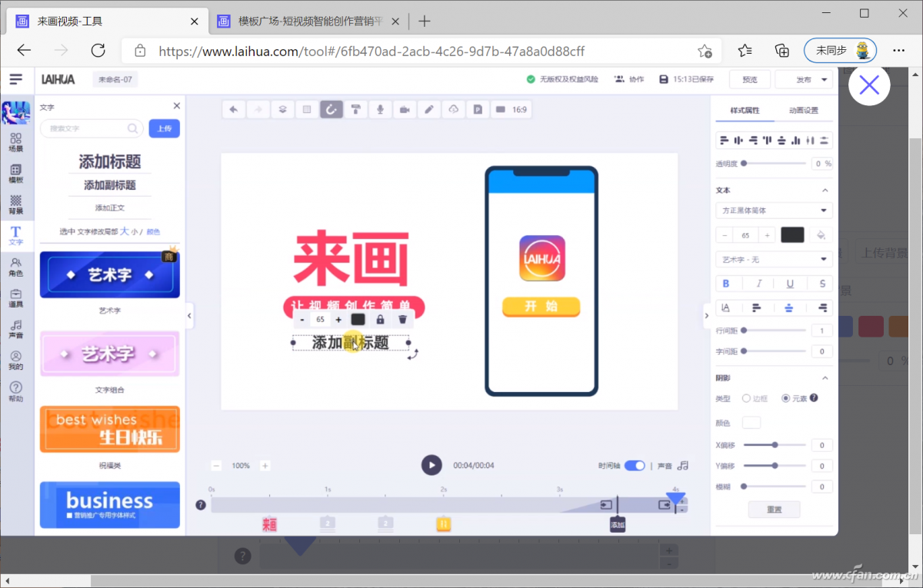The image size is (923, 588).
Task: Click the 透明度 opacity slider
Action: click(775, 163)
